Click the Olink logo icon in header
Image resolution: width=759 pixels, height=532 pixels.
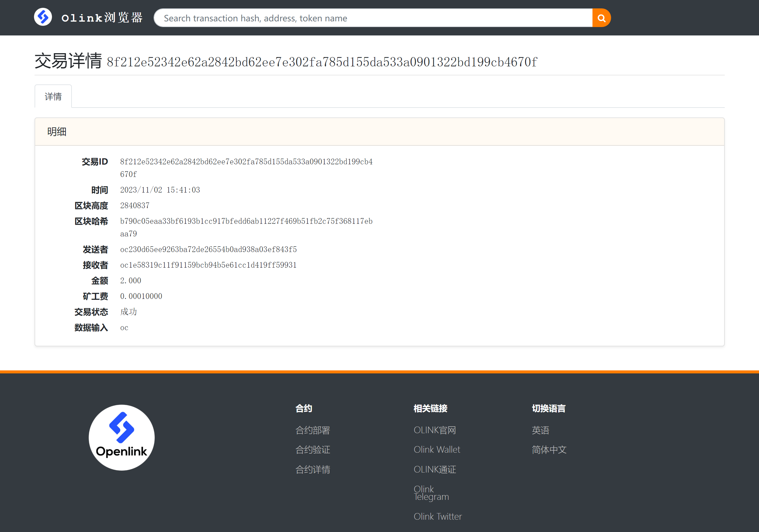(43, 17)
